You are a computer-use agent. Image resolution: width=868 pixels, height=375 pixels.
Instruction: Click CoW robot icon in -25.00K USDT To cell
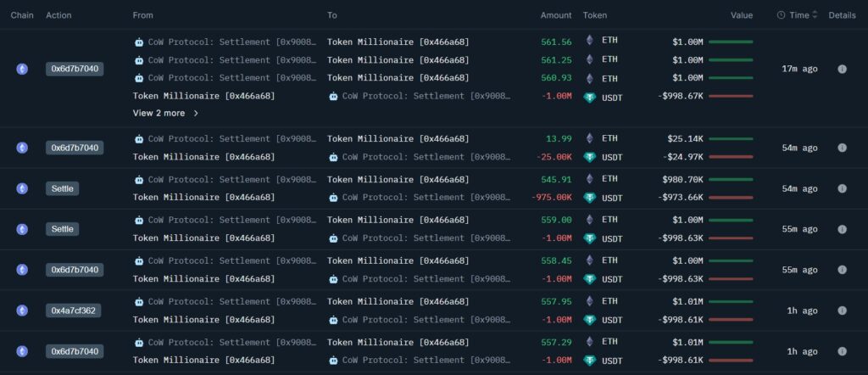(x=332, y=157)
